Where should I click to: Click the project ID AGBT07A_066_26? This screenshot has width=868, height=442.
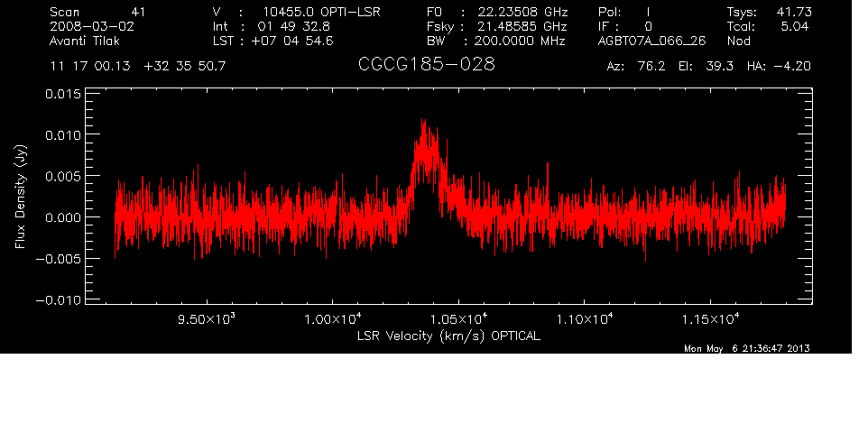pyautogui.click(x=652, y=41)
